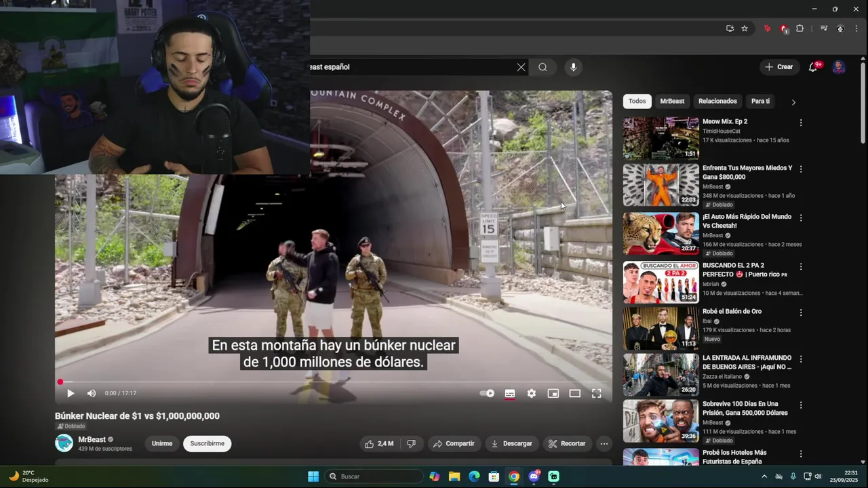The image size is (868, 488).
Task: Open the media controls icon in Chrome
Action: tap(824, 28)
